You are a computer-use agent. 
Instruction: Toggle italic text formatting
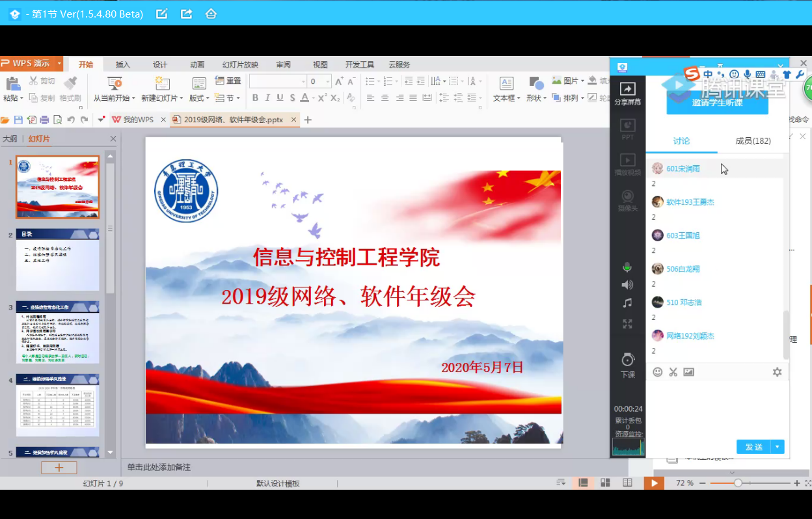click(x=267, y=98)
